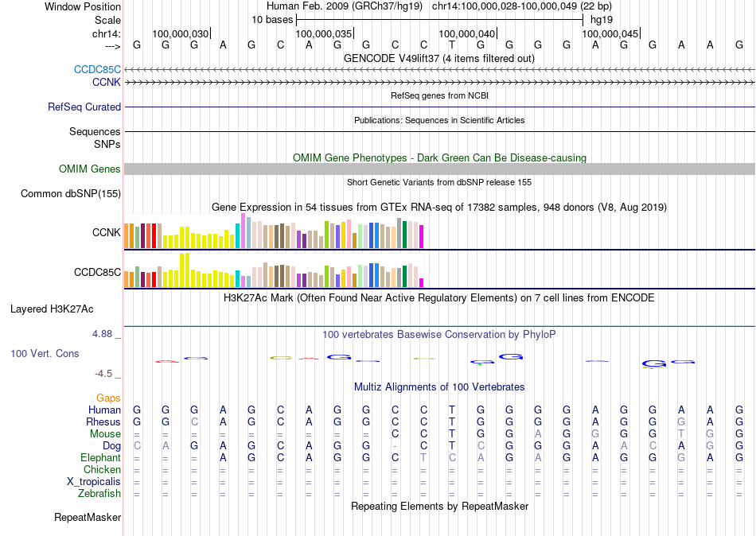Screen dimensions: 756x536
Task: Click the CCDC85C GTEx expression chart label
Action: click(97, 272)
